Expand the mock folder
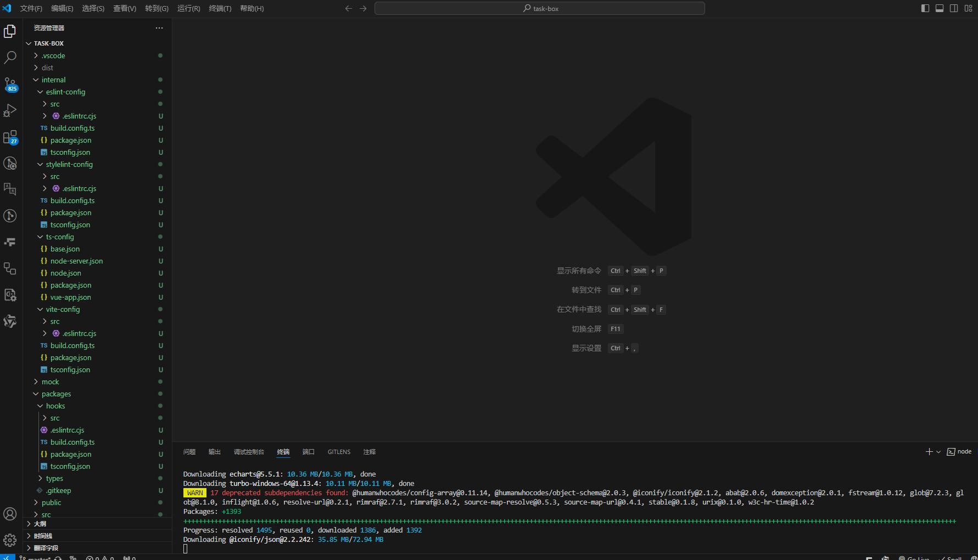This screenshot has width=978, height=560. [x=98, y=382]
